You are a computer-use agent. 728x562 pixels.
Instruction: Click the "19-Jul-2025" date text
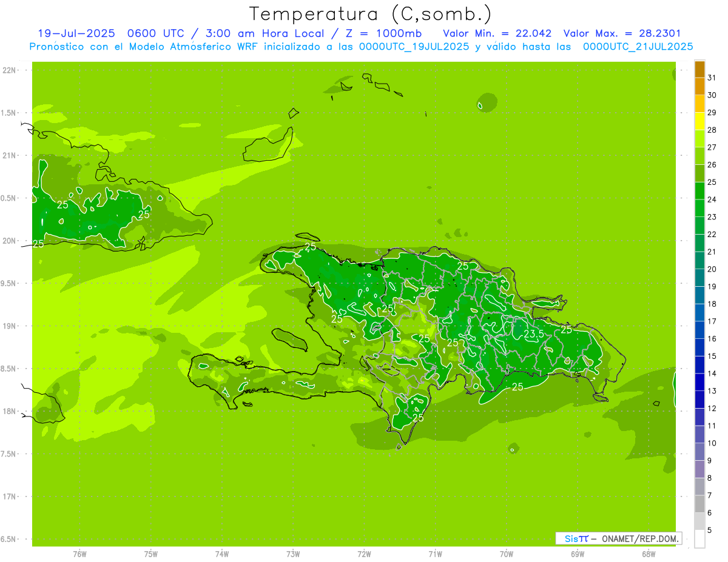point(76,33)
